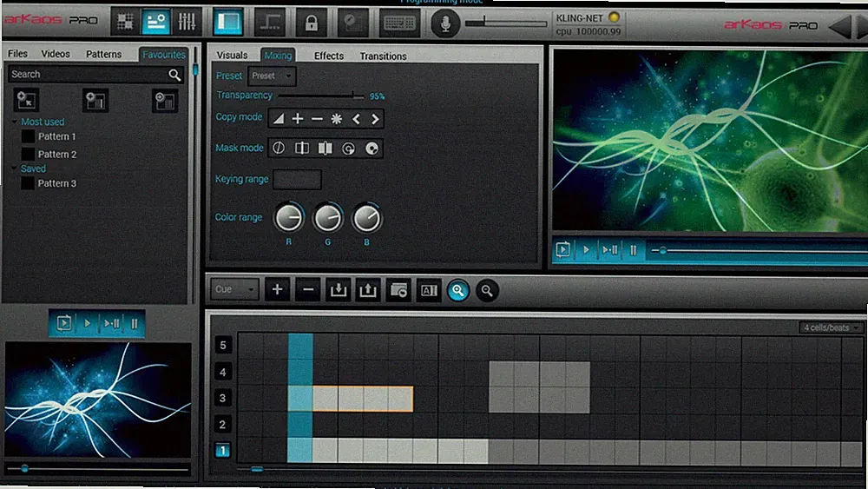Click the magnifier icon in Search field
Screen dimensions: 868x489
pos(174,75)
